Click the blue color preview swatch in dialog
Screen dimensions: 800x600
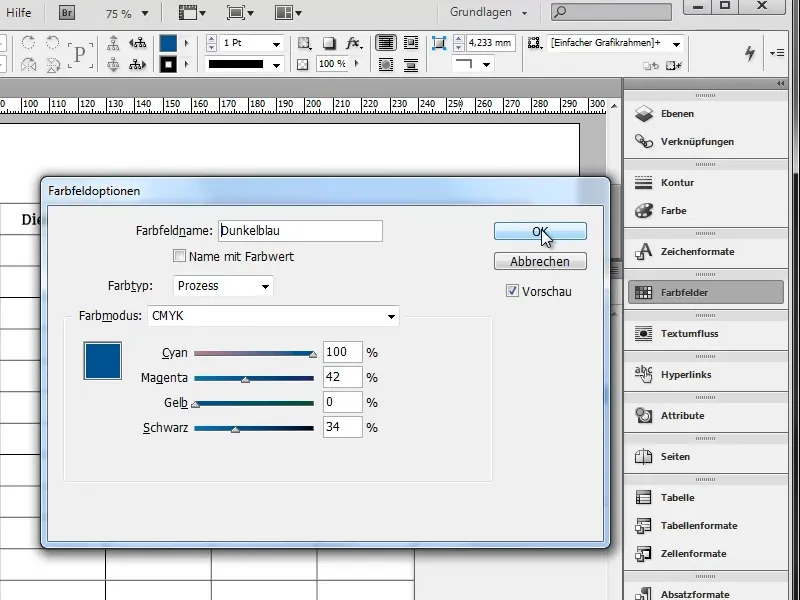coord(103,361)
